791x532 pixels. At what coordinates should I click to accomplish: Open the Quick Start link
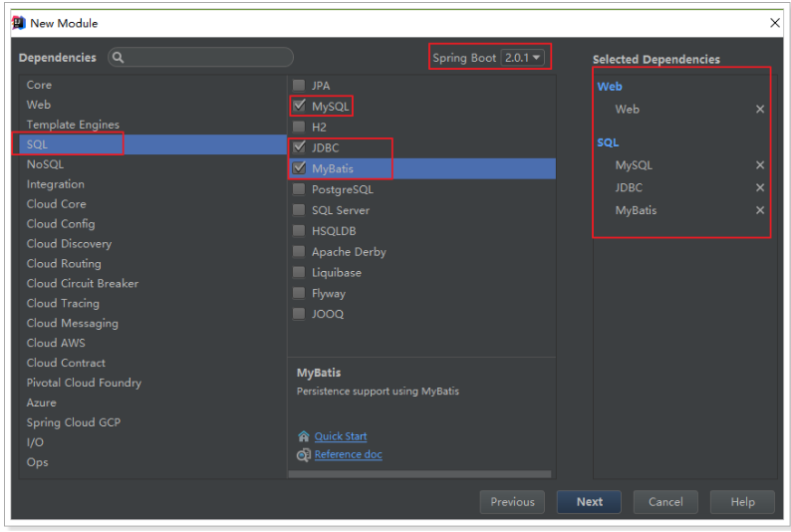341,436
